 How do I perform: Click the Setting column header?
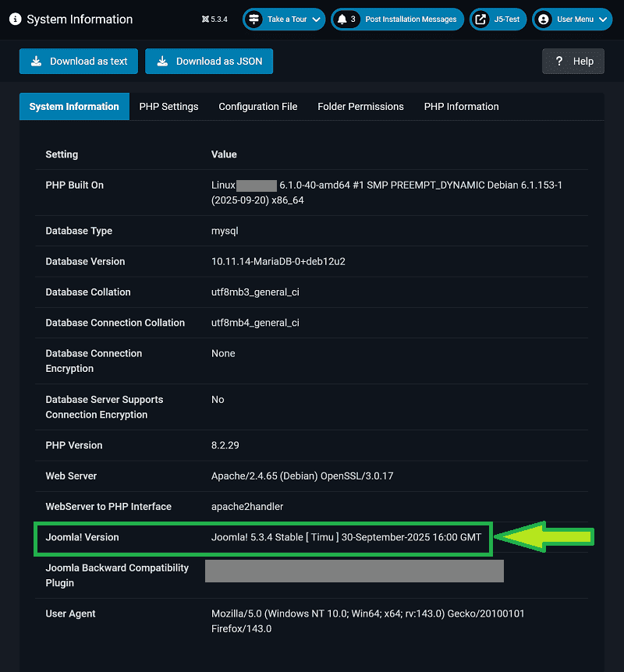click(62, 154)
